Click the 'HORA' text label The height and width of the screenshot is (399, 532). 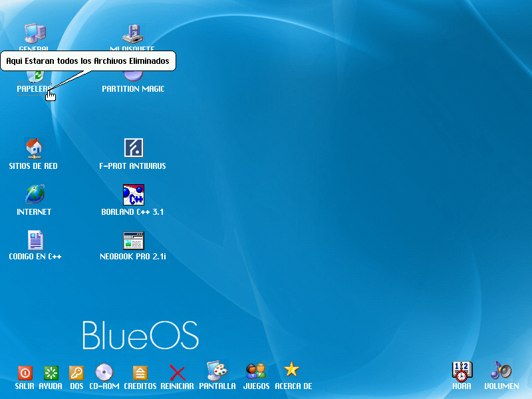462,386
